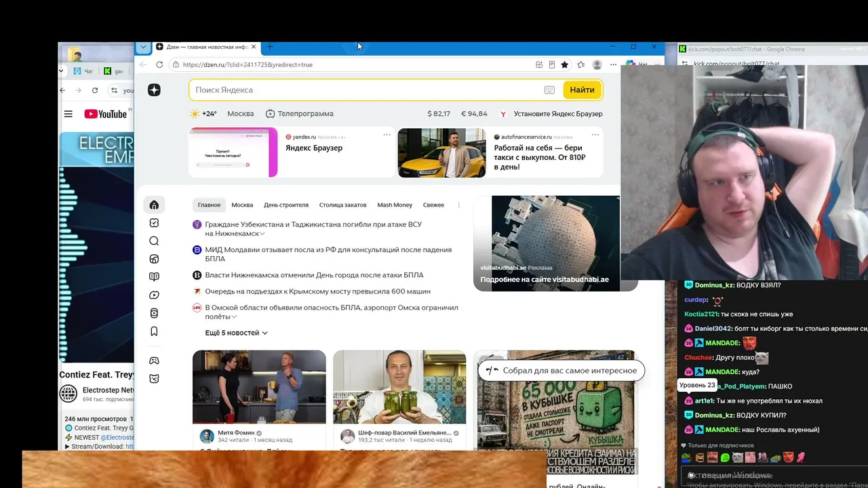Open the Dzen logo home icon

[x=154, y=90]
